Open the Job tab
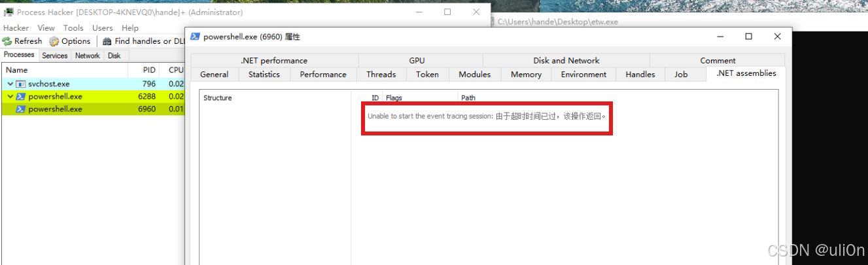This screenshot has width=868, height=265. click(681, 75)
